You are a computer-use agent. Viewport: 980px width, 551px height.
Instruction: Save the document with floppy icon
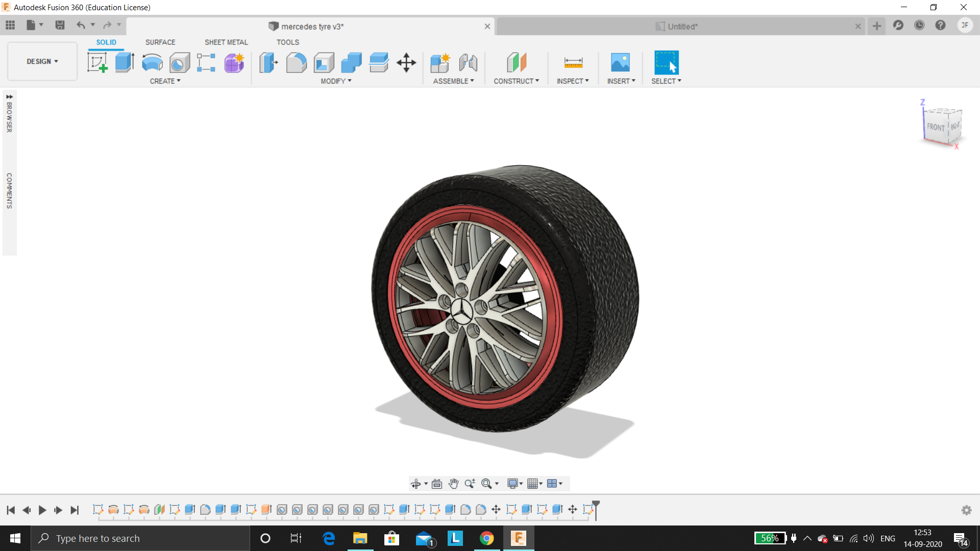(60, 25)
